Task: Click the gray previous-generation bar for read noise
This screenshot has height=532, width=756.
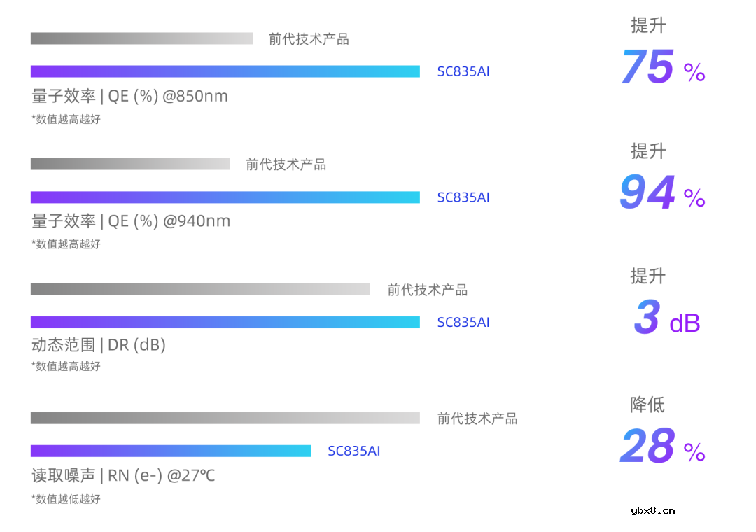Action: [225, 418]
